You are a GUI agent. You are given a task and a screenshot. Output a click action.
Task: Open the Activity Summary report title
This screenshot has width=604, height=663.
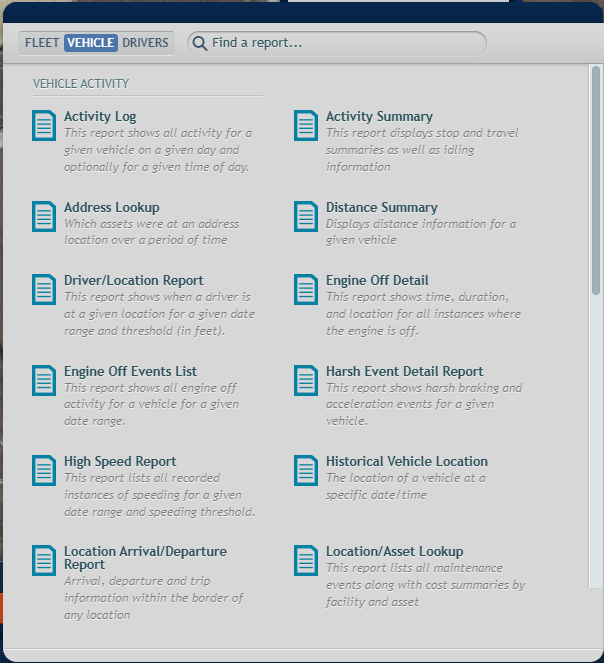tap(379, 116)
